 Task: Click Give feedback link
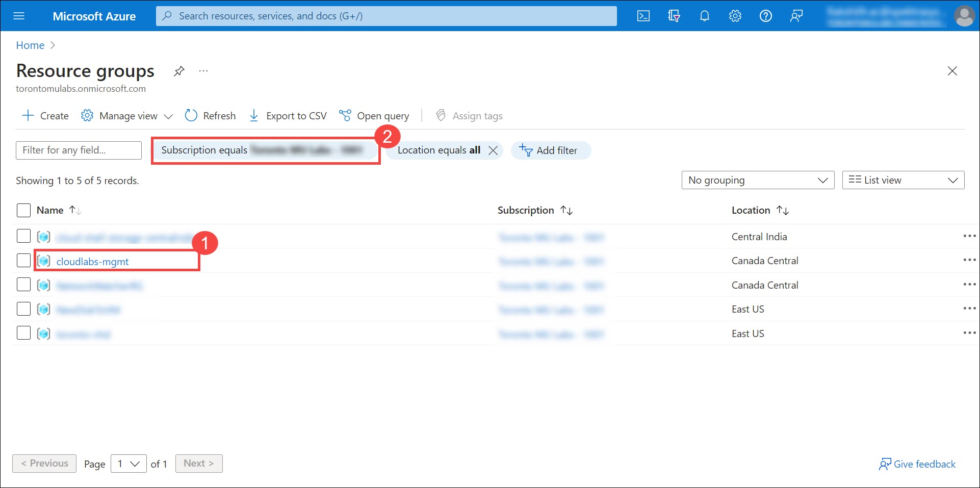[x=917, y=464]
